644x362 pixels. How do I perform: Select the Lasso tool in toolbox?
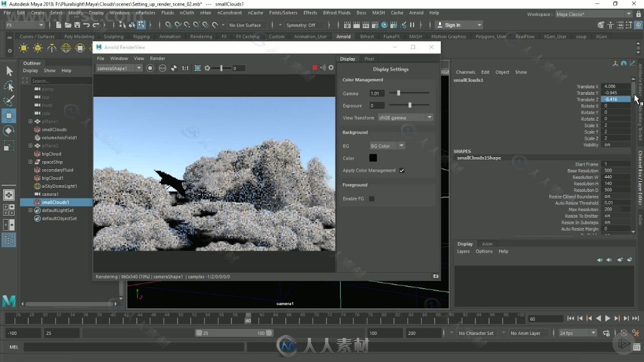[x=9, y=86]
